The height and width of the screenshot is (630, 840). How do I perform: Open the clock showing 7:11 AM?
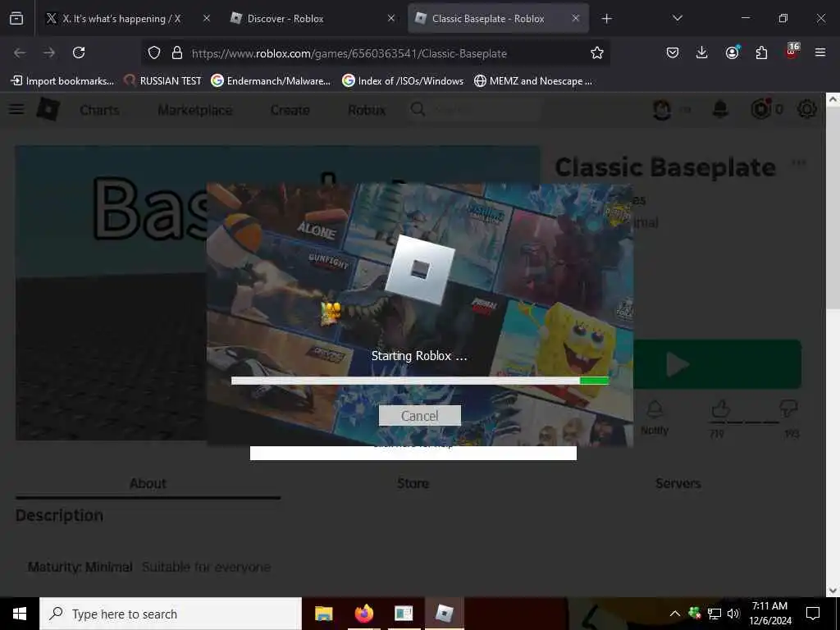click(x=769, y=614)
